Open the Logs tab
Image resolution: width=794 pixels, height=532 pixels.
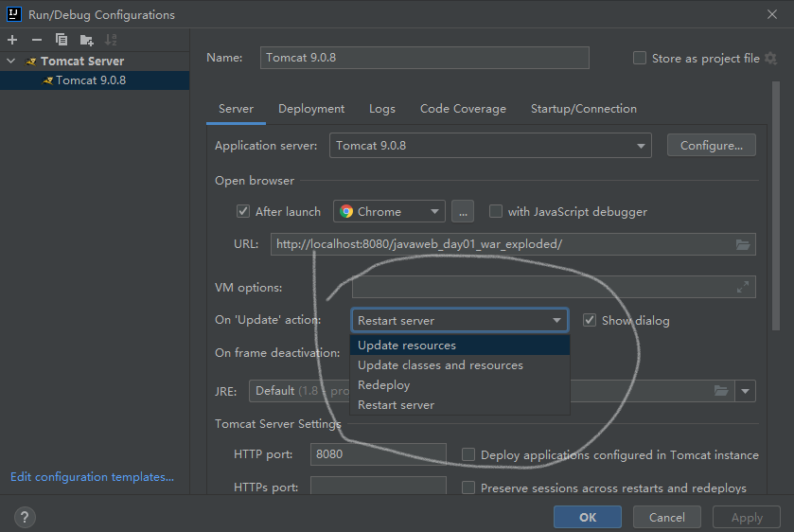pos(382,109)
